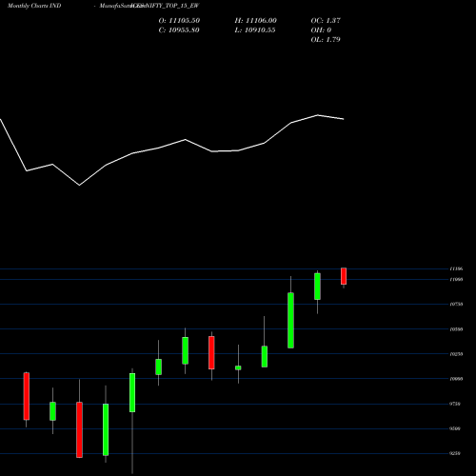The image size is (476, 476).
Task: Click the 10500 price axis label
Action: coord(456,329)
